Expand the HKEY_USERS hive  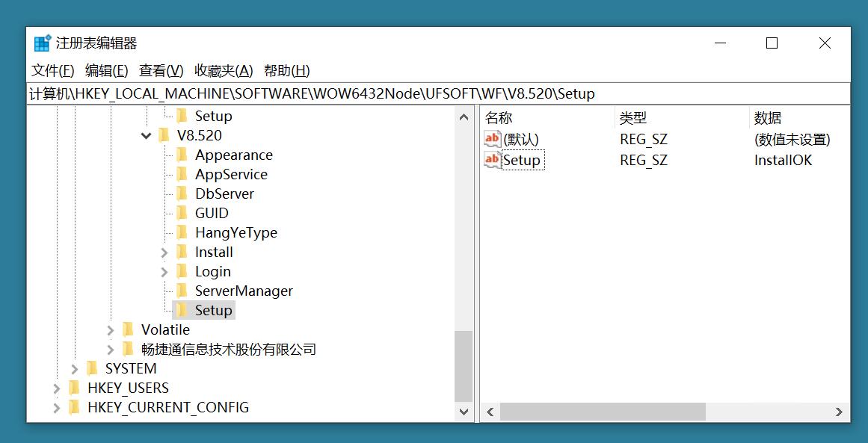57,388
